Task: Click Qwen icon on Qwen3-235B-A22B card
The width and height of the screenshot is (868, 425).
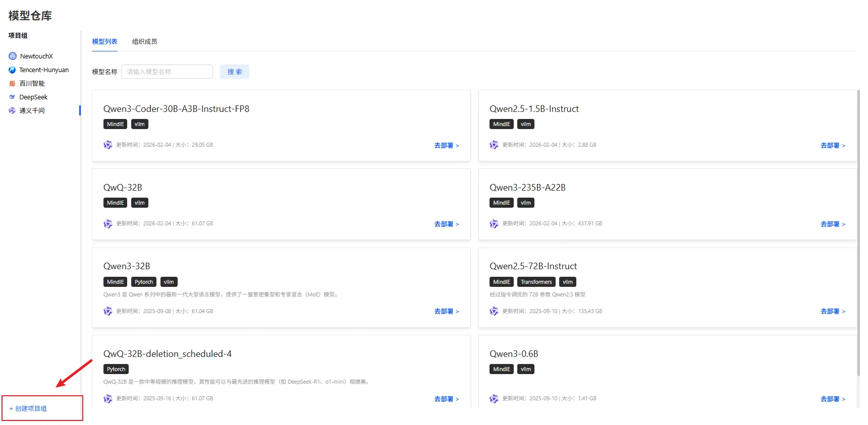Action: pyautogui.click(x=494, y=223)
